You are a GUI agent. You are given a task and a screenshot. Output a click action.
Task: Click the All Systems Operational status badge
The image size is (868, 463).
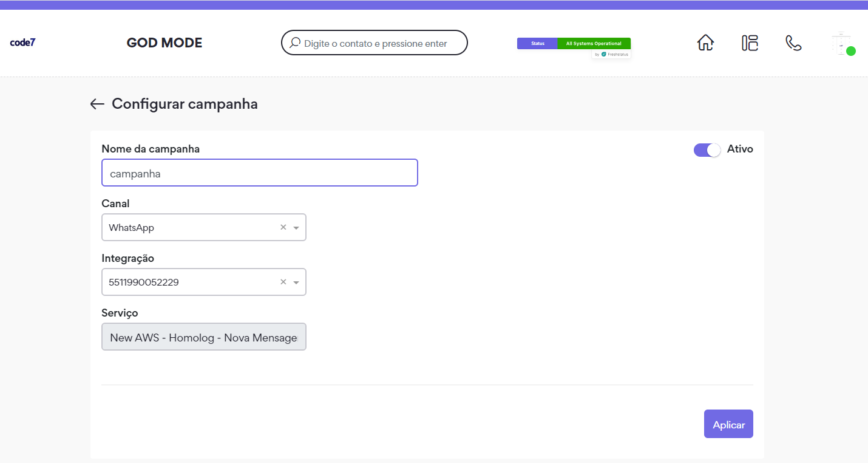click(594, 44)
